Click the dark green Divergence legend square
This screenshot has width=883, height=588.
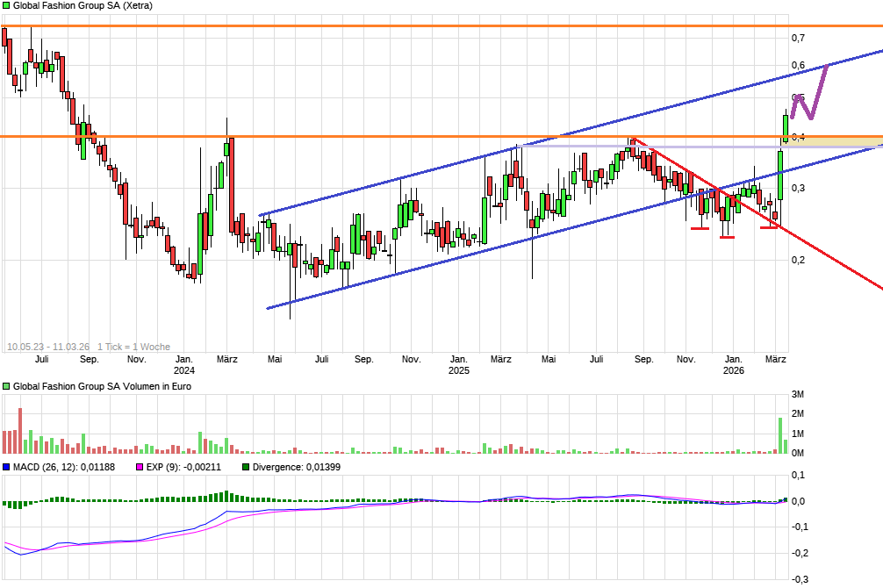coord(246,467)
